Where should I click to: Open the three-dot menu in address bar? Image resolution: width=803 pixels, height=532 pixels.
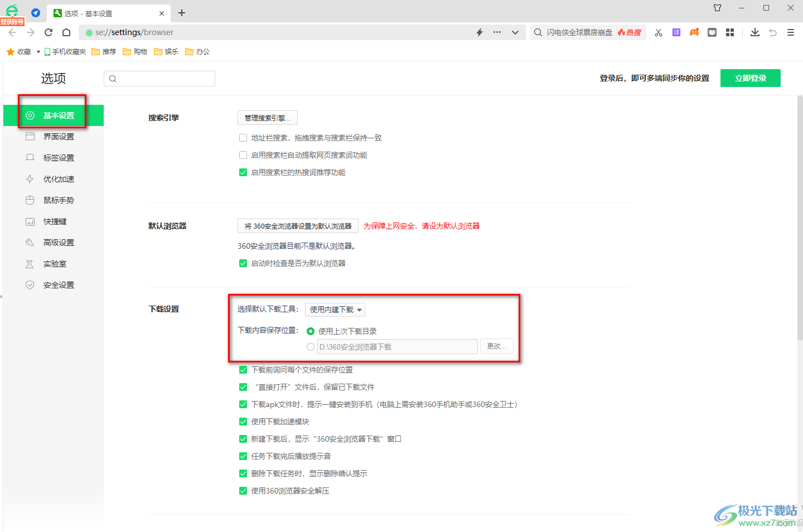pyautogui.click(x=497, y=32)
